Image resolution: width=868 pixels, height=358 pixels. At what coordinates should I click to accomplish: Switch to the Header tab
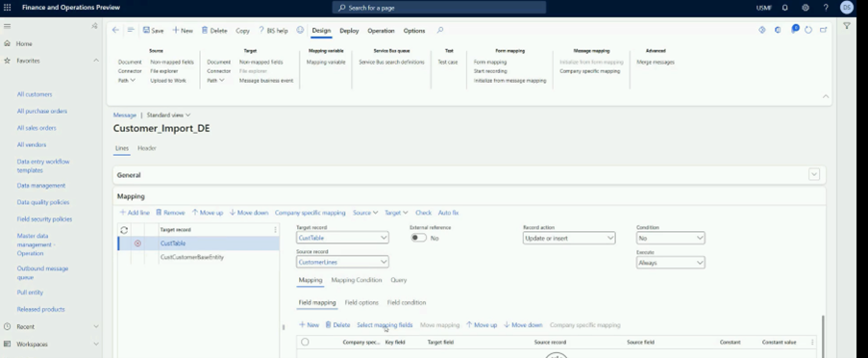click(x=147, y=148)
